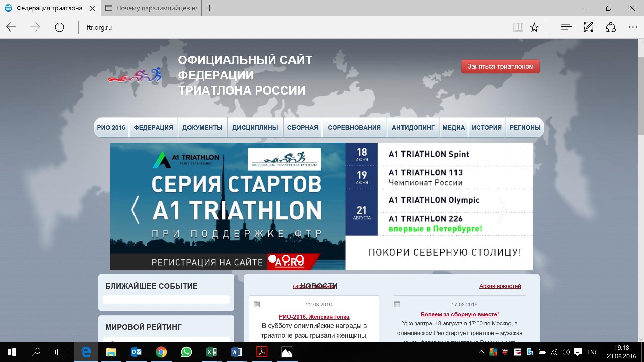Screen dimensions: 644x362
Task: Click the forward navigation arrow
Action: pos(35,27)
